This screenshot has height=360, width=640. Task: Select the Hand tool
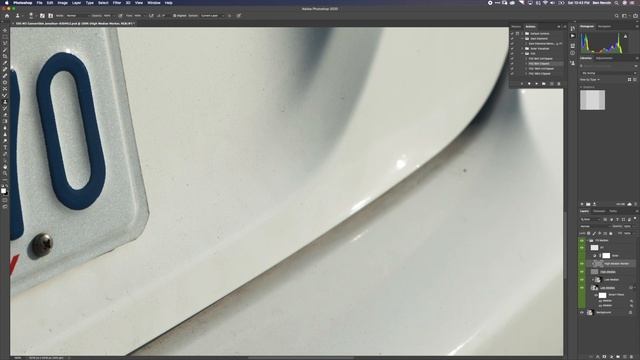[5, 167]
